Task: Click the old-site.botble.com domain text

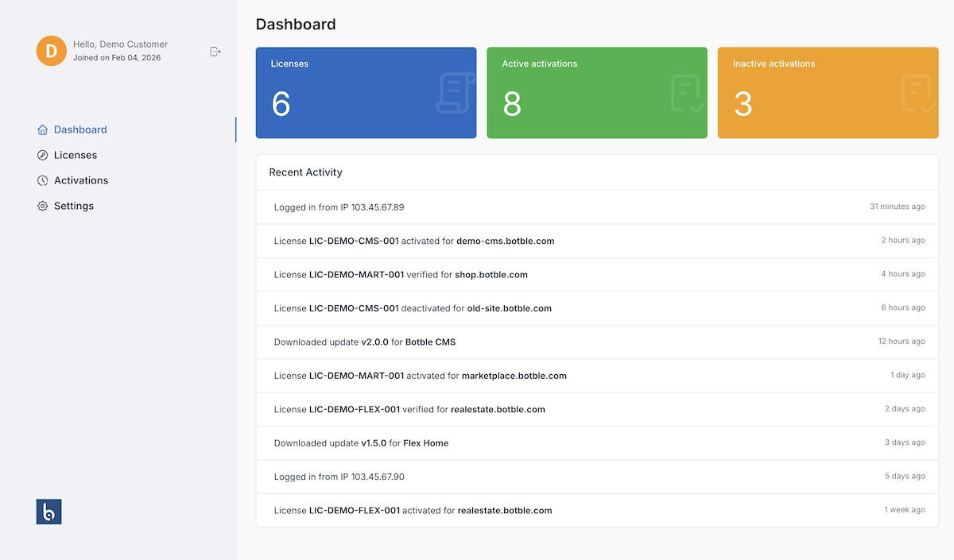Action: point(509,308)
